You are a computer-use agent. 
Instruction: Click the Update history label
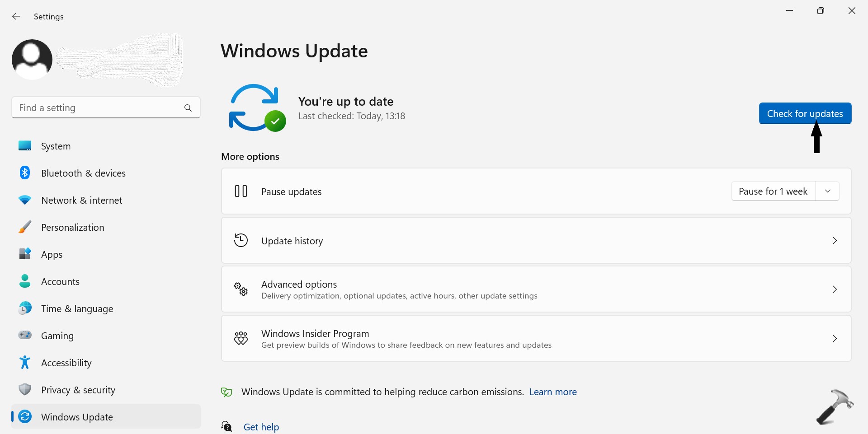(292, 241)
